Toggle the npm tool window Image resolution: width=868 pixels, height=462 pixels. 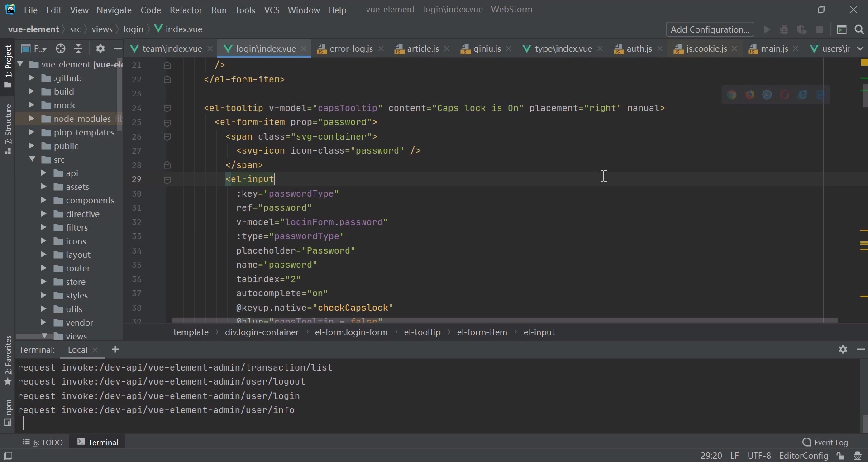coord(8,410)
